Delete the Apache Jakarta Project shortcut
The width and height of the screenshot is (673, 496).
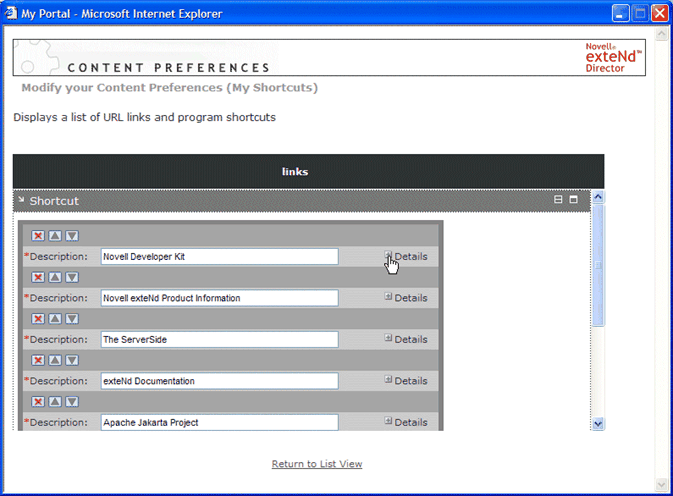(38, 402)
